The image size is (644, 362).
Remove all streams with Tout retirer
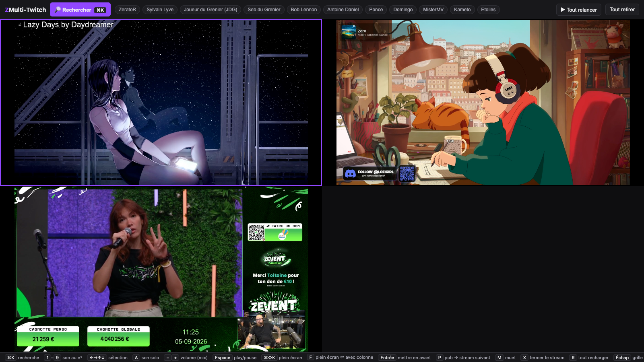tap(622, 10)
